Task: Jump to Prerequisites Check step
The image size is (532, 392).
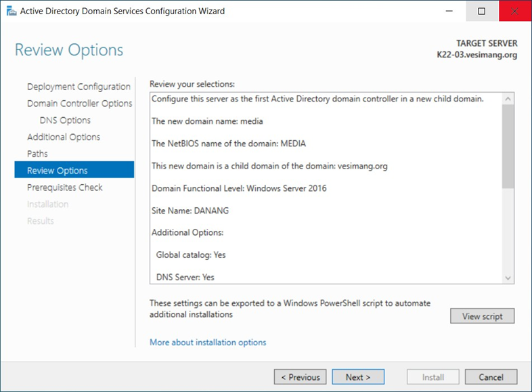Action: 65,188
